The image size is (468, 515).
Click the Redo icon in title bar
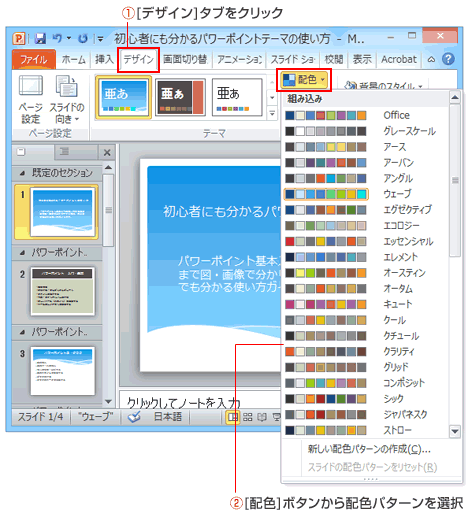click(x=83, y=39)
